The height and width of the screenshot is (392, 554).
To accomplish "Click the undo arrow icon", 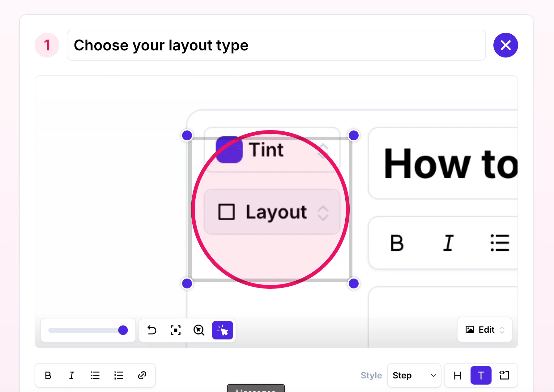I will tap(152, 330).
